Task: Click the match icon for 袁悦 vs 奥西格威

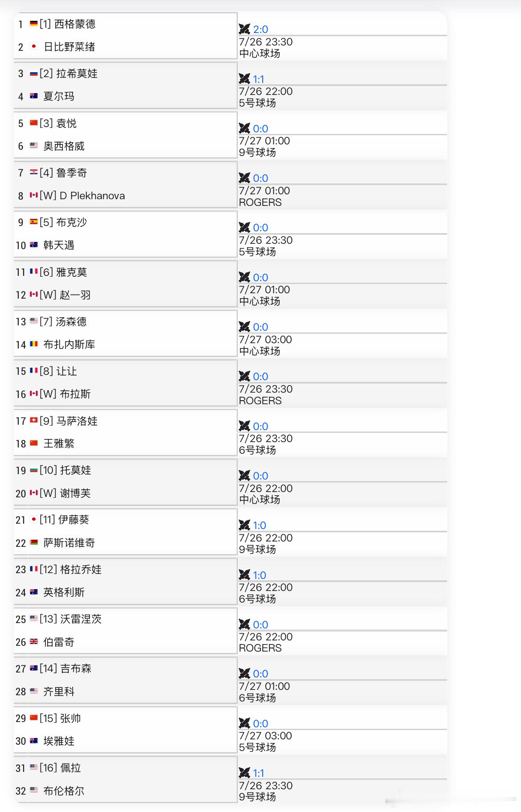Action: [x=244, y=128]
